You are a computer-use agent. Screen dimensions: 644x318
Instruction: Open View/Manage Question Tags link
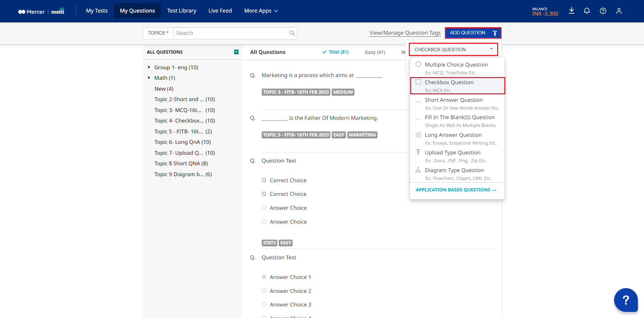pos(405,33)
